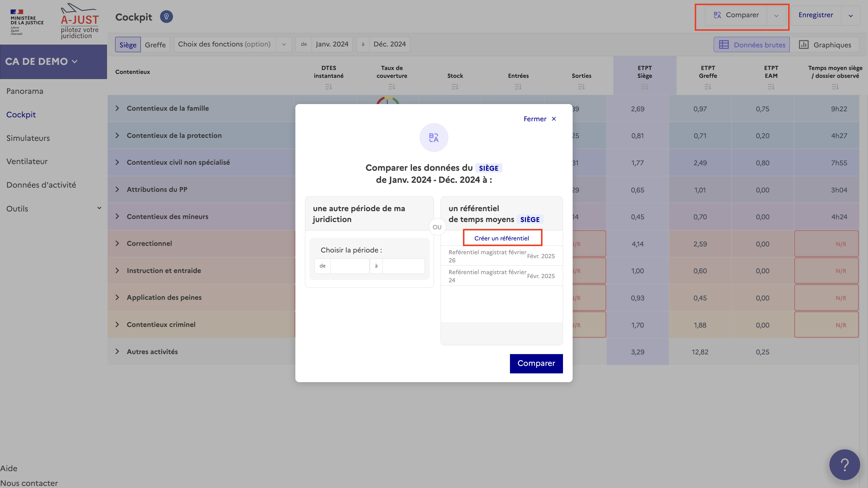
Task: Expand the Contentieux de la famille row
Action: click(x=117, y=108)
